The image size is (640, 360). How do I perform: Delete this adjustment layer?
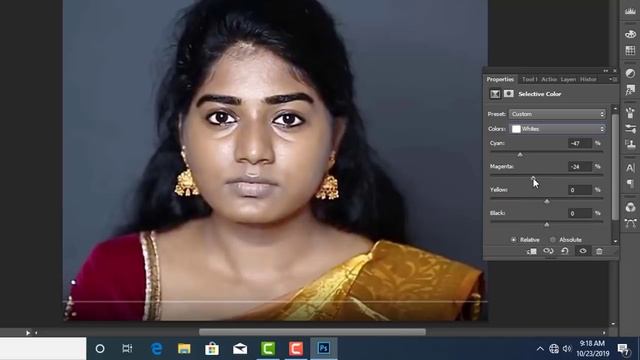pyautogui.click(x=599, y=251)
